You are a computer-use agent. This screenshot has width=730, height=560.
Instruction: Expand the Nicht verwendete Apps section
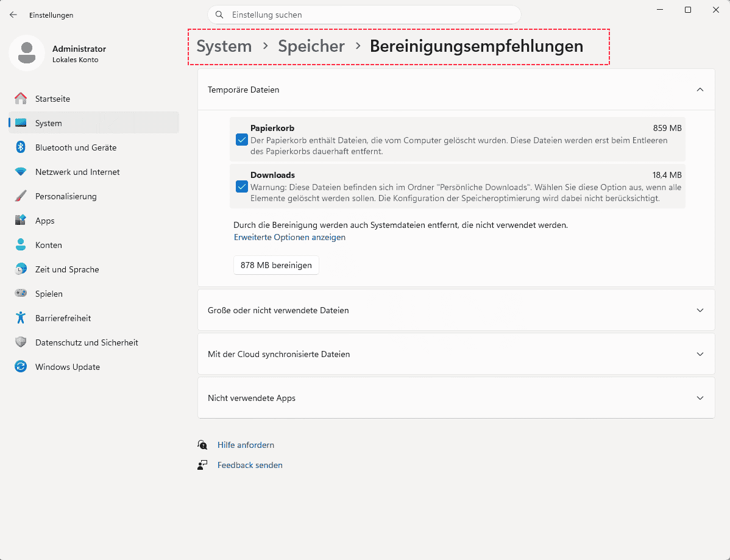pyautogui.click(x=456, y=398)
